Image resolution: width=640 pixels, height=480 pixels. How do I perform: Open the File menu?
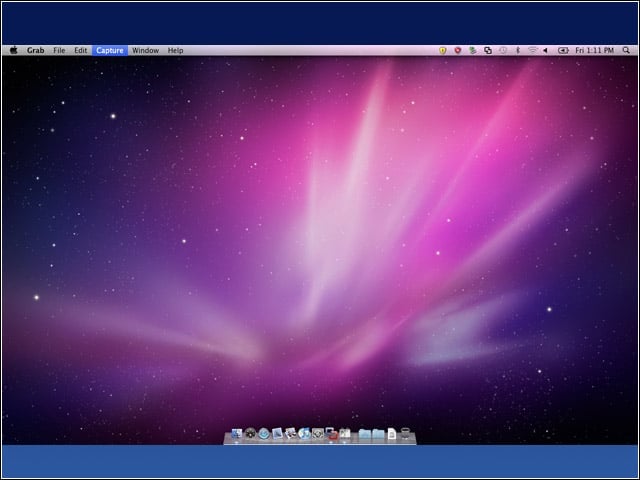[x=59, y=50]
